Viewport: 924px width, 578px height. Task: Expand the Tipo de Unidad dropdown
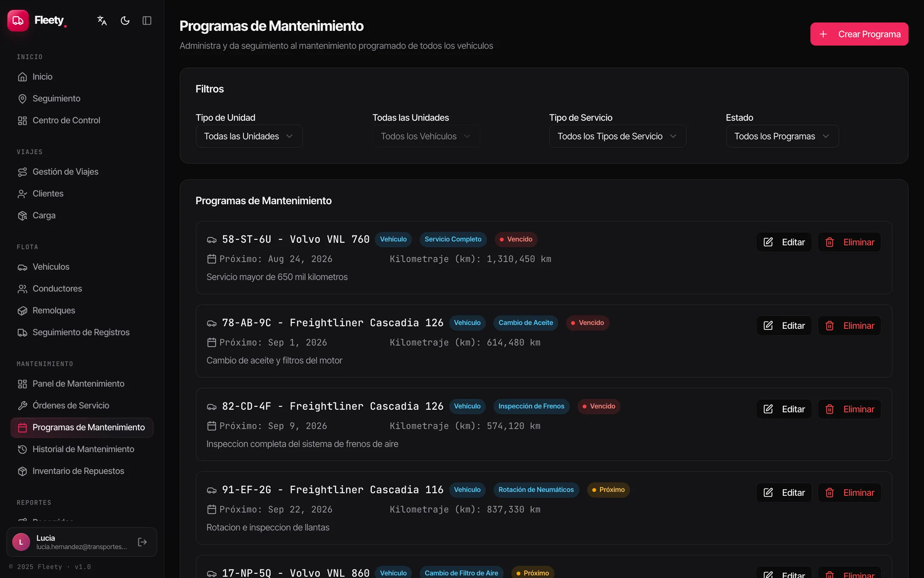point(249,136)
